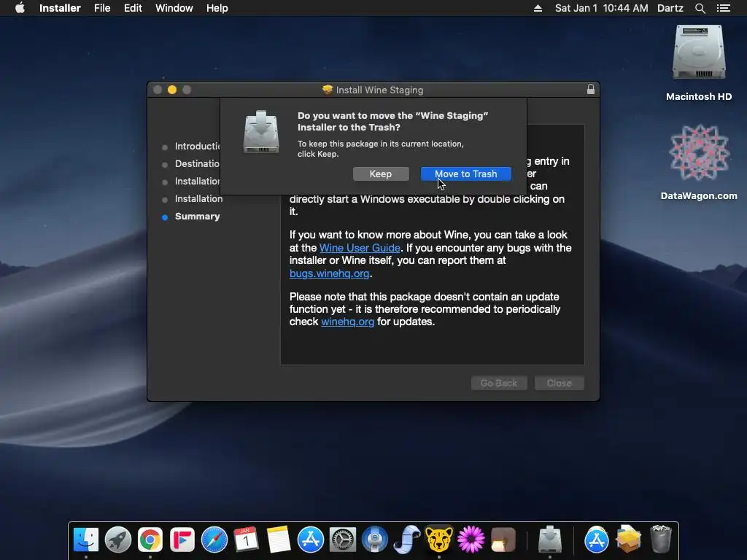Click the Introduction step in the sidebar
Viewport: 747px width, 560px height.
[x=197, y=146]
